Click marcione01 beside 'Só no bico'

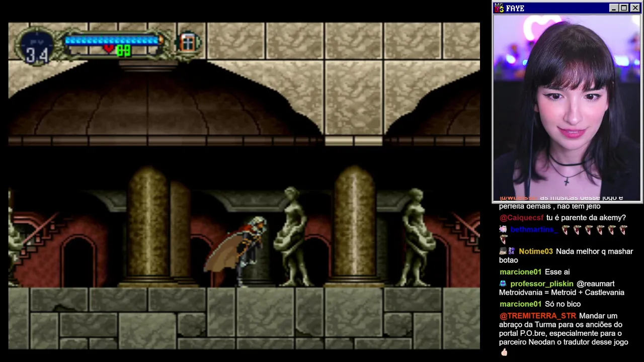coord(521,304)
